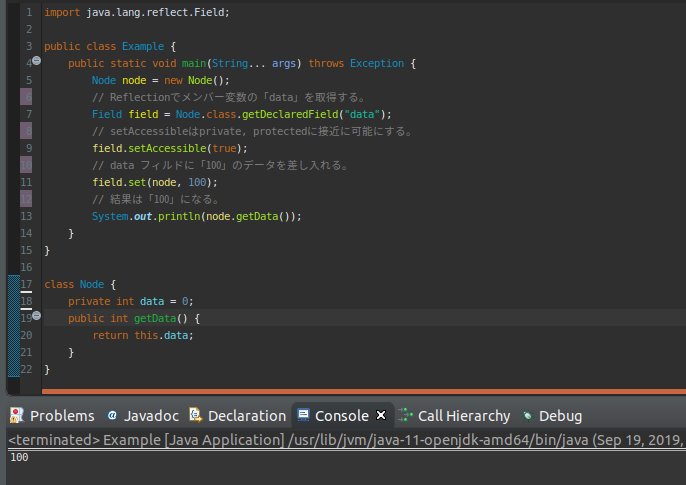Screen dimensions: 686x485
Task: Click the new Node() constructor call
Action: tap(196, 80)
